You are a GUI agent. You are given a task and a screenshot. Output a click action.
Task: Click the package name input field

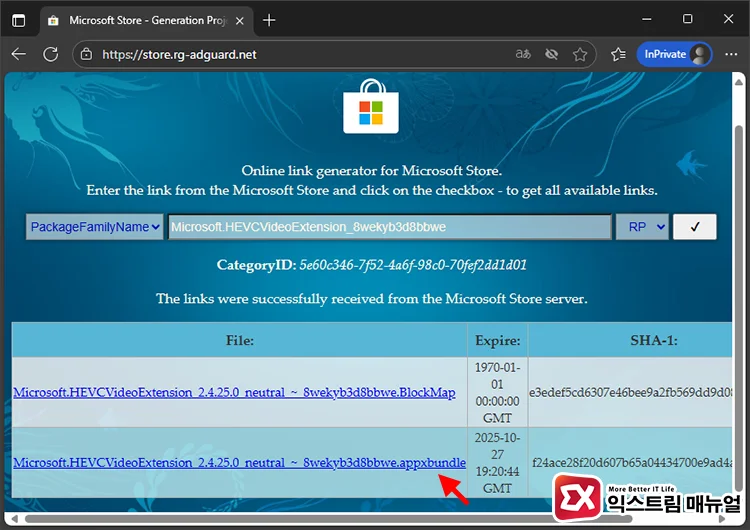(x=389, y=227)
